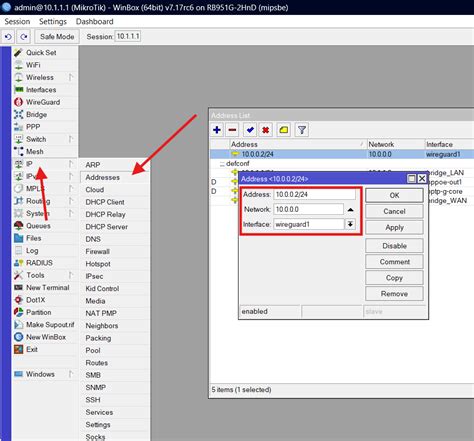Expand the Wireless submenu arrow
The image size is (474, 441).
(x=71, y=77)
